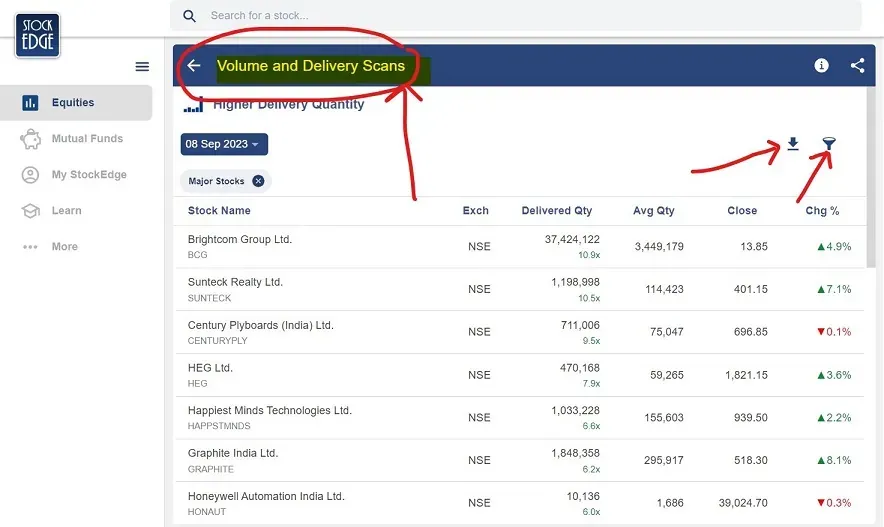This screenshot has width=884, height=527.
Task: Click Century Plyboards change of 0.1%
Action: pos(834,332)
